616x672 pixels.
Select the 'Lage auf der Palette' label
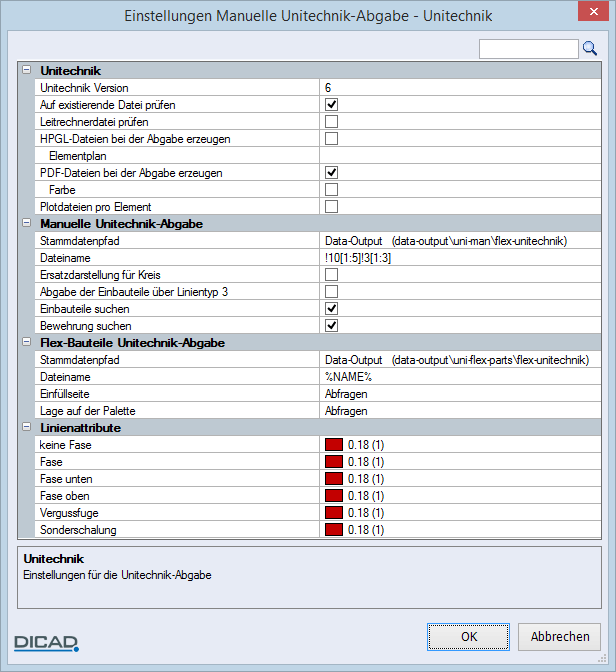coord(87,411)
